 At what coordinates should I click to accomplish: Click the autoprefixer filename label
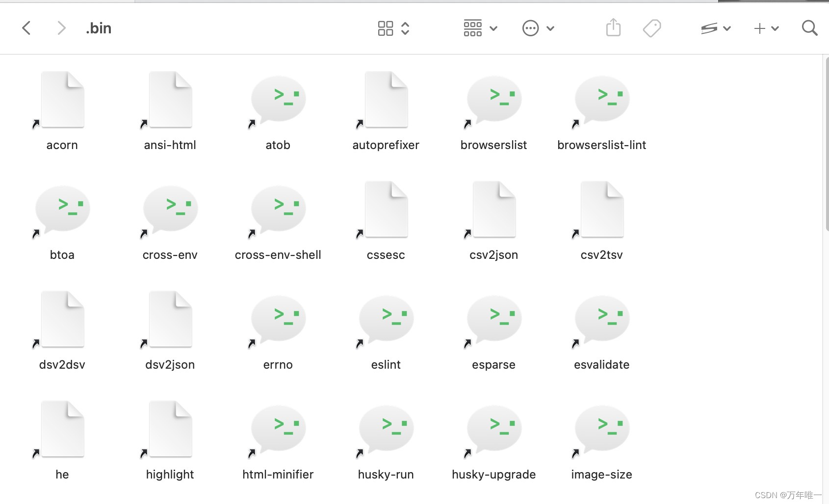pyautogui.click(x=386, y=145)
